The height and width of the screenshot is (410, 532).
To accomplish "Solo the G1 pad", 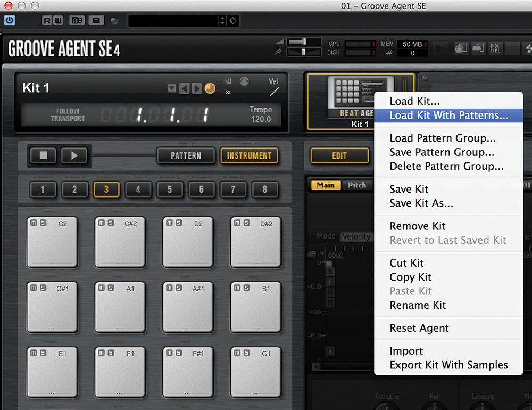I will pyautogui.click(x=247, y=353).
